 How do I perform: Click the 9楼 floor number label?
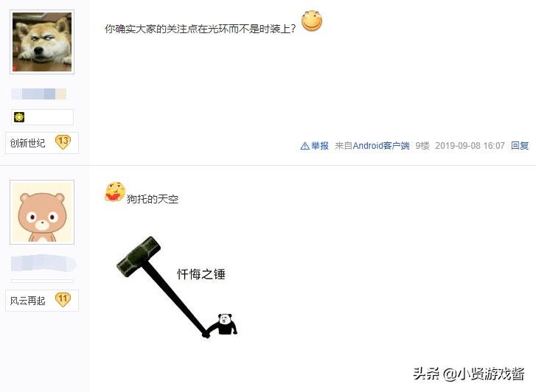pyautogui.click(x=422, y=146)
